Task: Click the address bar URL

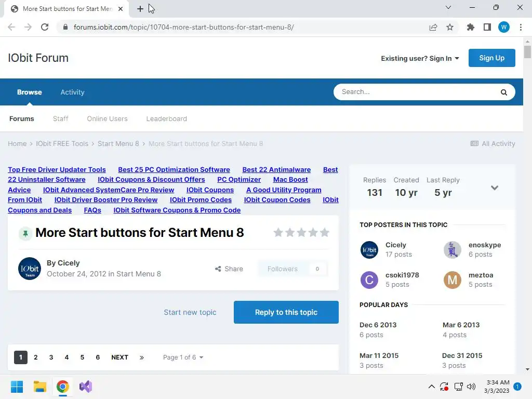Action: pyautogui.click(x=183, y=27)
